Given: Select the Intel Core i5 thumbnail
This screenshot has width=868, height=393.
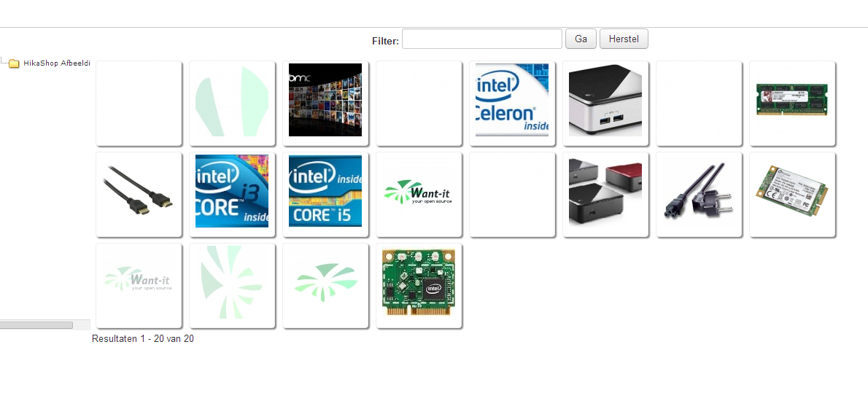Looking at the screenshot, I should (x=325, y=194).
